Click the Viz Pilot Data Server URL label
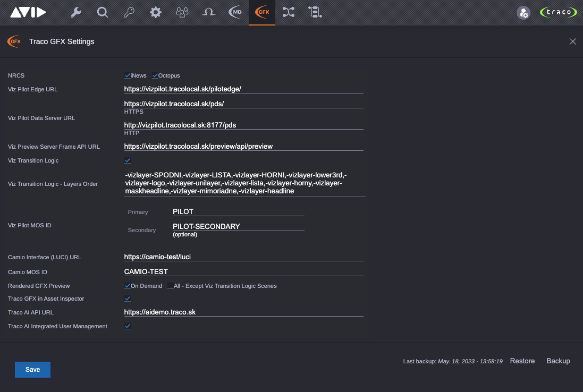The height and width of the screenshot is (392, 583). tap(41, 118)
